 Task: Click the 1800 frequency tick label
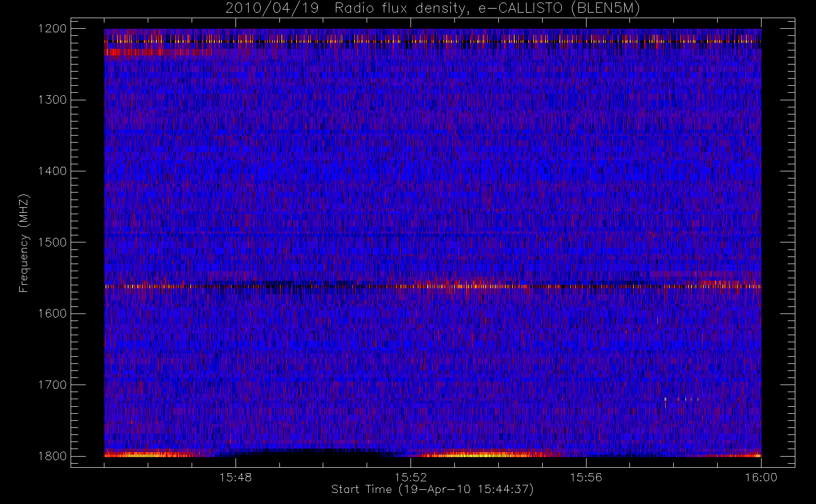click(52, 456)
